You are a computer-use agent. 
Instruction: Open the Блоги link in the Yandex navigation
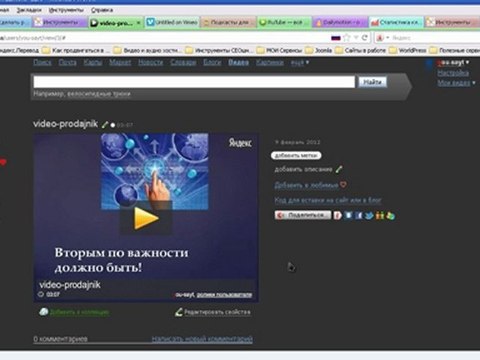pyautogui.click(x=212, y=62)
